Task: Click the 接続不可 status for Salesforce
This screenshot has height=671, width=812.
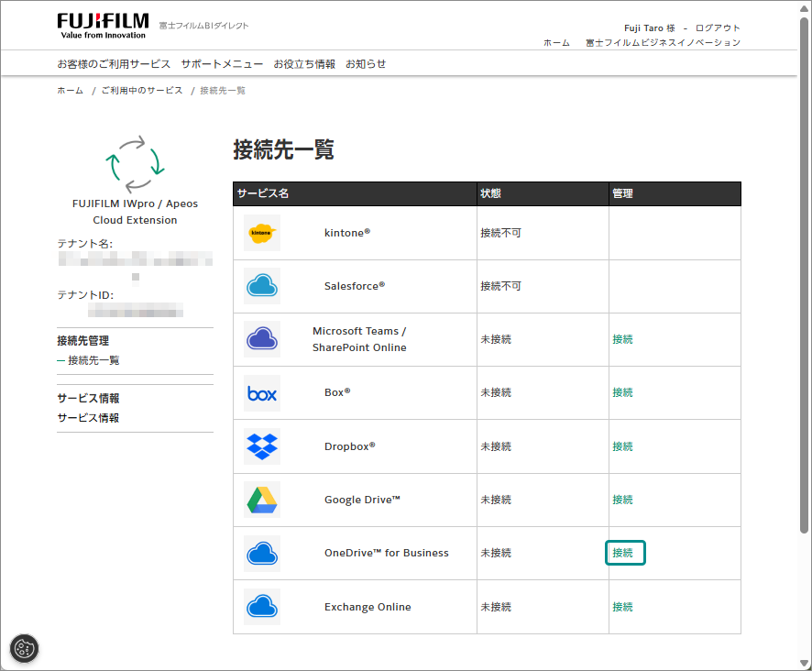Action: [500, 286]
